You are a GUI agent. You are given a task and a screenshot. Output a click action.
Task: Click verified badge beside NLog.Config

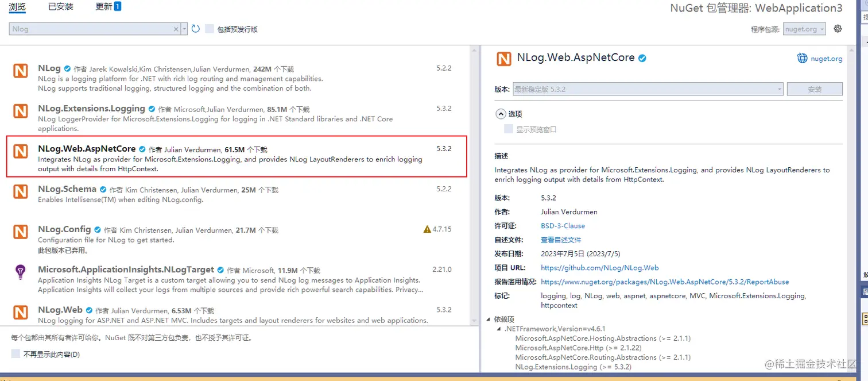[x=98, y=229]
